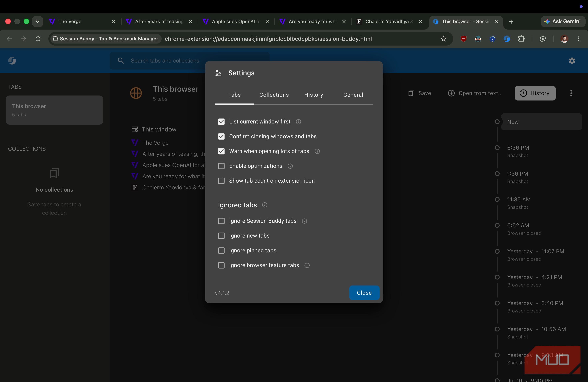Click the dark blue circular extension icon in toolbar

tap(492, 39)
